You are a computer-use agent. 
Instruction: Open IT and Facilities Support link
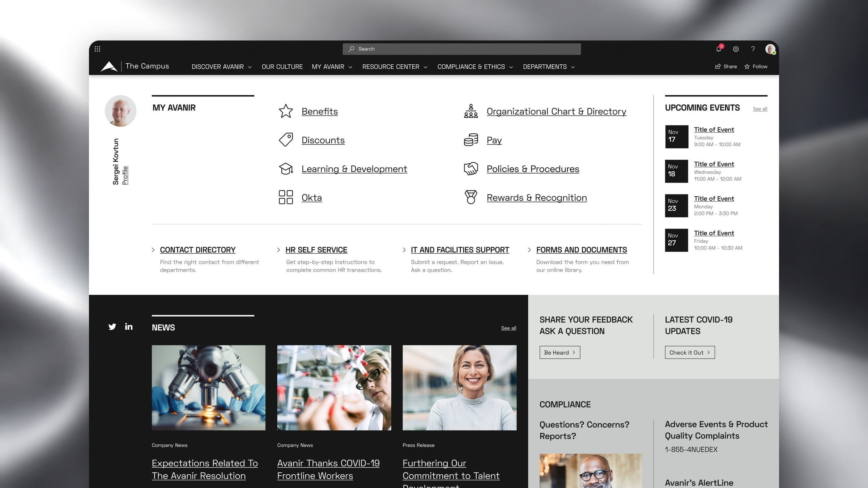coord(460,250)
